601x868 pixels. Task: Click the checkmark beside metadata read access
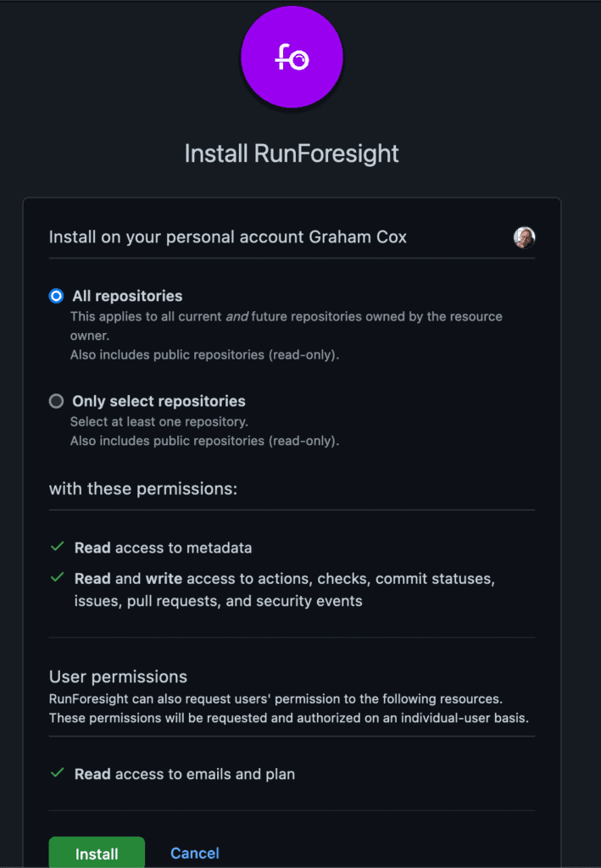[x=56, y=547]
